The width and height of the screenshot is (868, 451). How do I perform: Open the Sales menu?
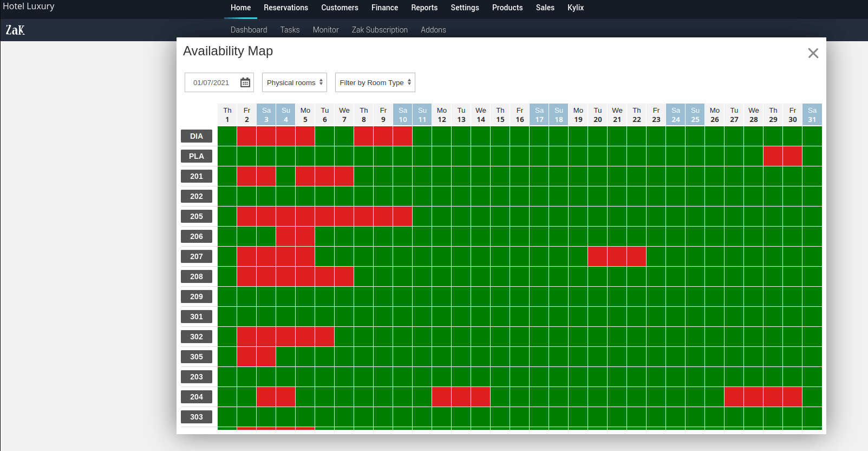[x=545, y=8]
